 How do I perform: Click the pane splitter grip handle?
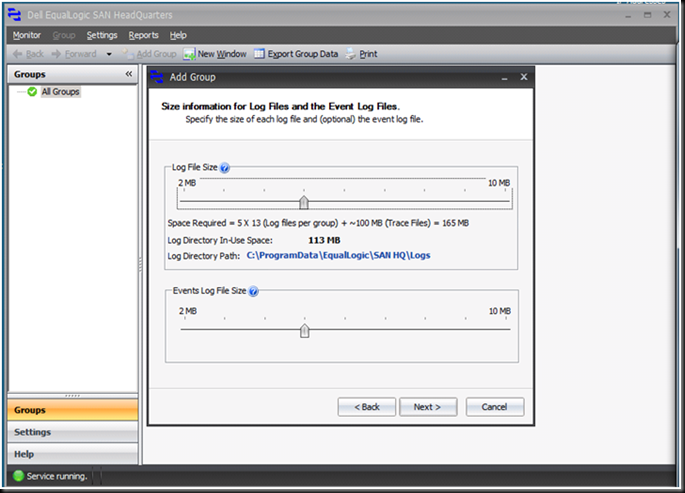point(140,264)
